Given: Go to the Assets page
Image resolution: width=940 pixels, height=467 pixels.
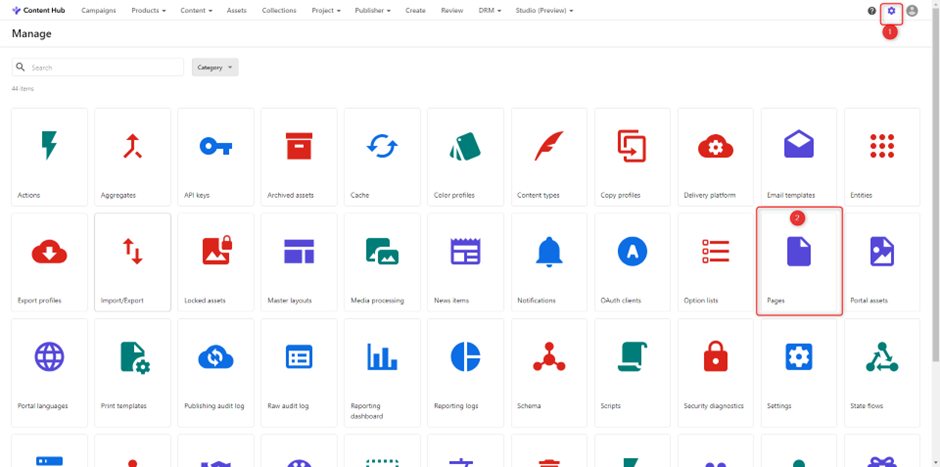Looking at the screenshot, I should tap(237, 11).
